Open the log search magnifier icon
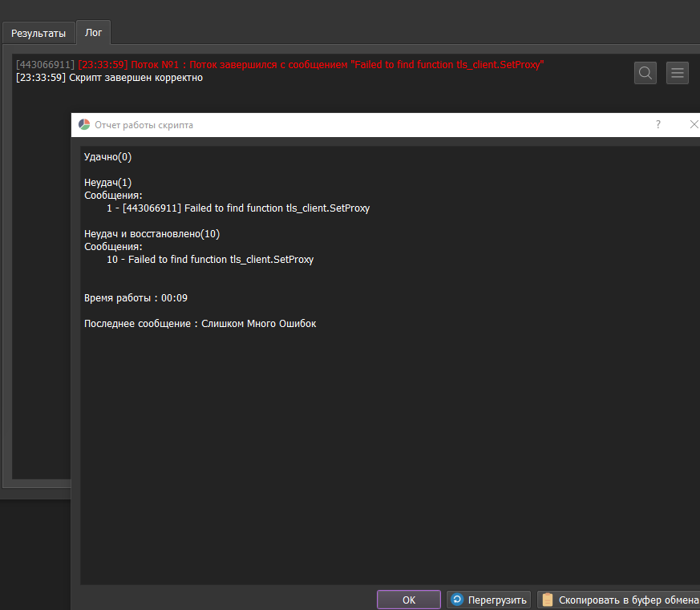The image size is (700, 610). (x=645, y=73)
